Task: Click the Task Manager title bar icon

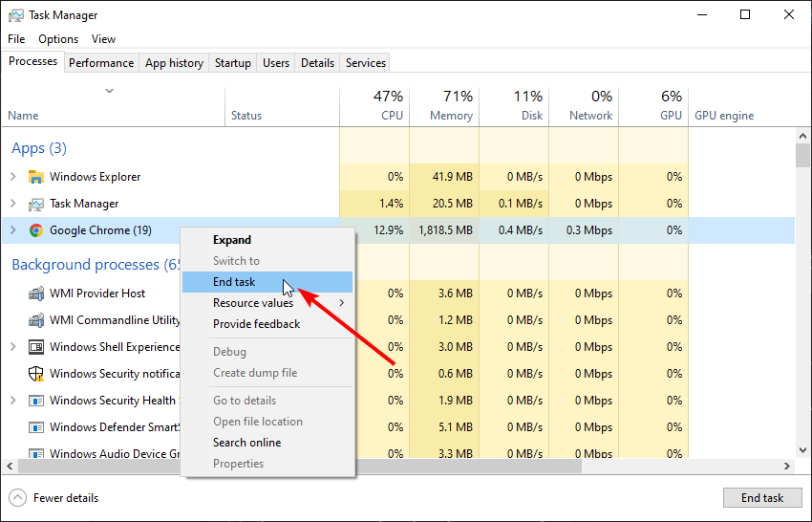Action: pos(15,15)
